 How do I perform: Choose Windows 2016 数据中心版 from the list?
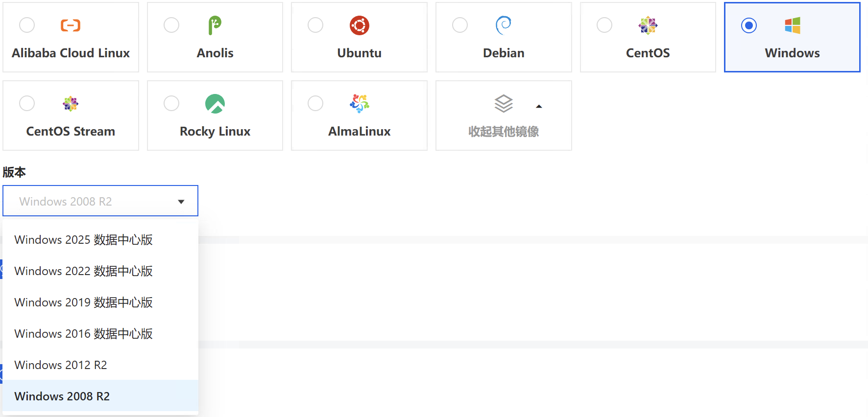coord(100,334)
